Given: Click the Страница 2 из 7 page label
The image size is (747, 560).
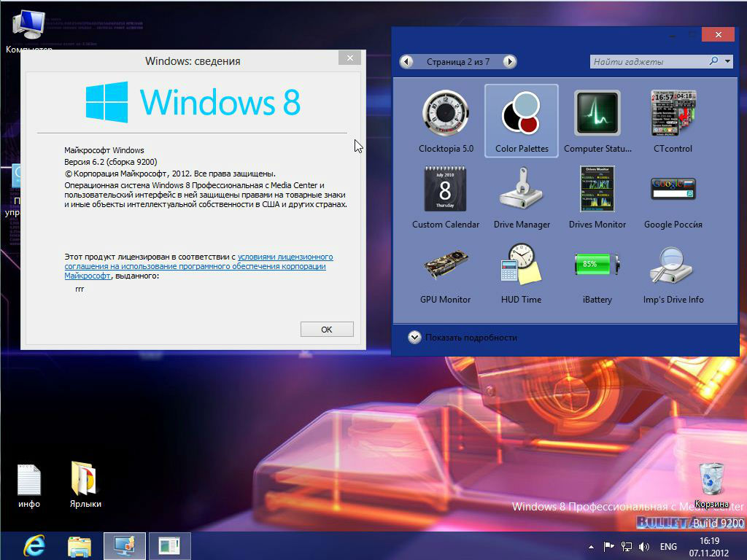Looking at the screenshot, I should pos(458,62).
